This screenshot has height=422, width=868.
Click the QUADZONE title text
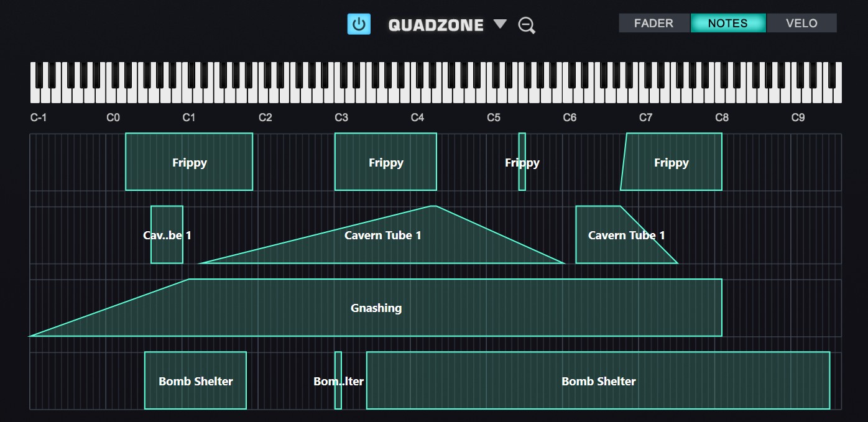436,25
